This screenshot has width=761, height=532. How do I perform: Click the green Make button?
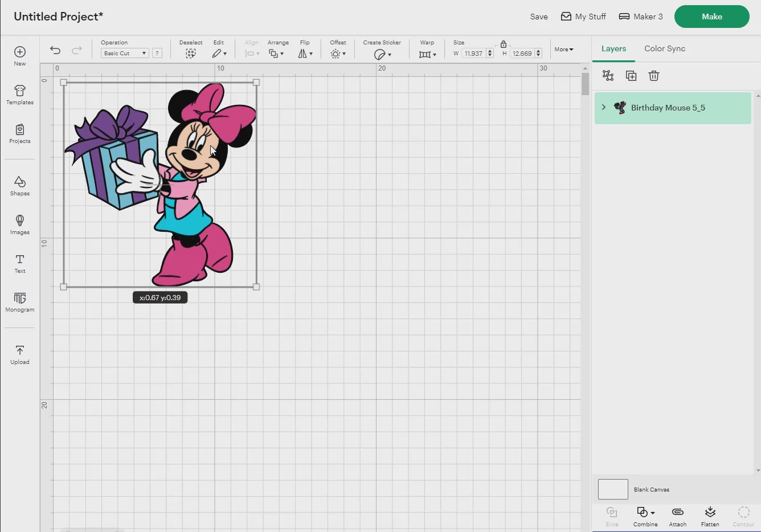point(711,17)
